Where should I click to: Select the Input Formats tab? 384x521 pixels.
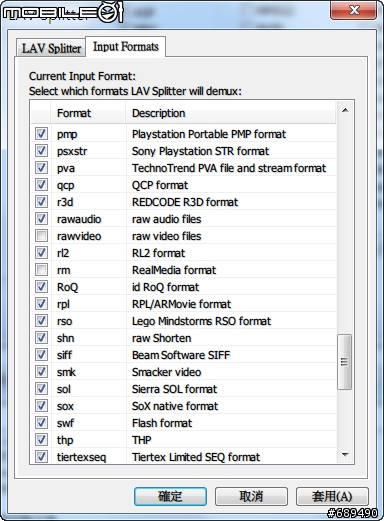pos(126,47)
